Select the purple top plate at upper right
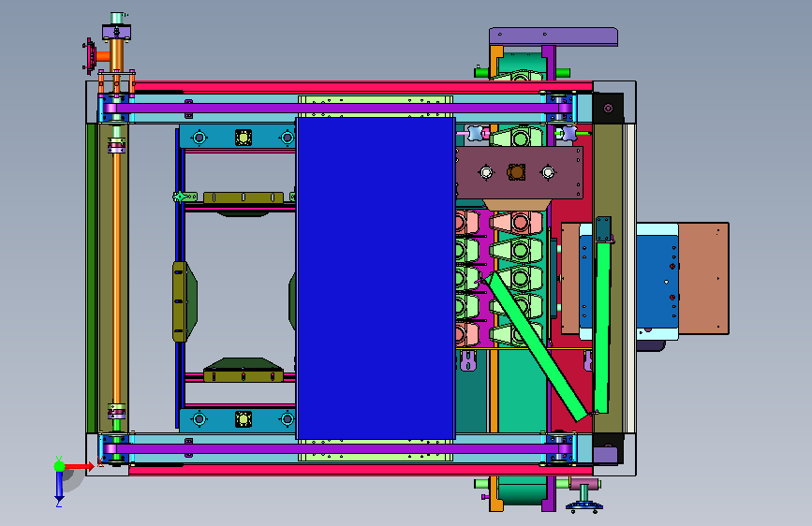The height and width of the screenshot is (526, 812). [554, 37]
